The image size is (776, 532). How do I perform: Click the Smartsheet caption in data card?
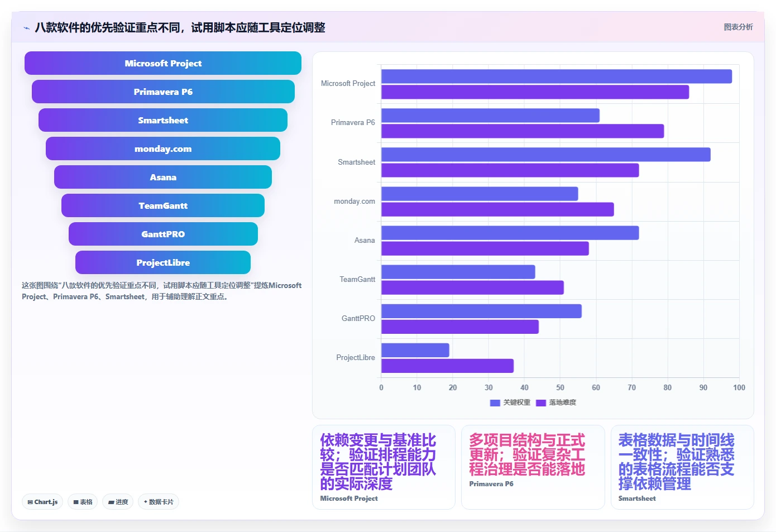coord(637,499)
